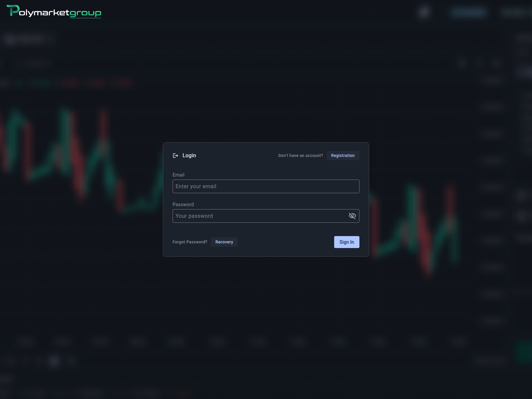Click the fullscreen icon at the chart's top right

(x=496, y=63)
